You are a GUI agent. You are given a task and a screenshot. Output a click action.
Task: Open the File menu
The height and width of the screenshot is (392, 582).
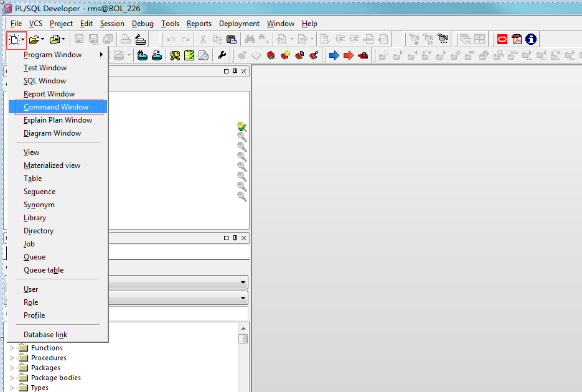[16, 24]
